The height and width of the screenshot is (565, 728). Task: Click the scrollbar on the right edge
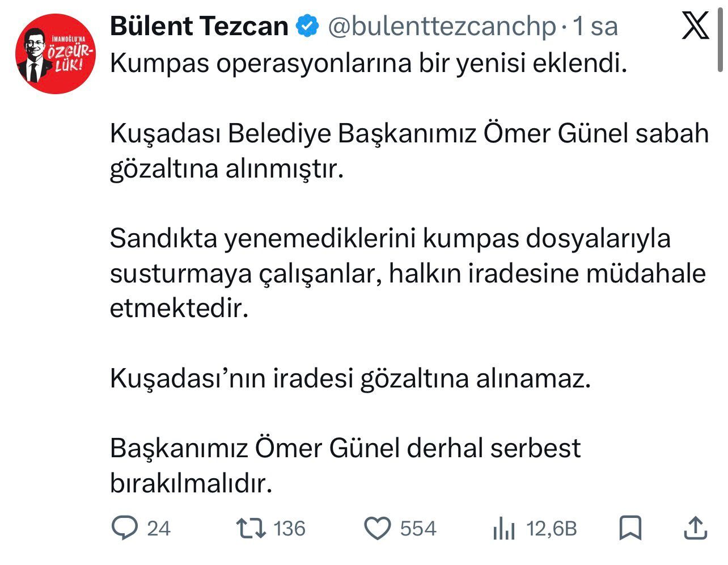(x=722, y=40)
